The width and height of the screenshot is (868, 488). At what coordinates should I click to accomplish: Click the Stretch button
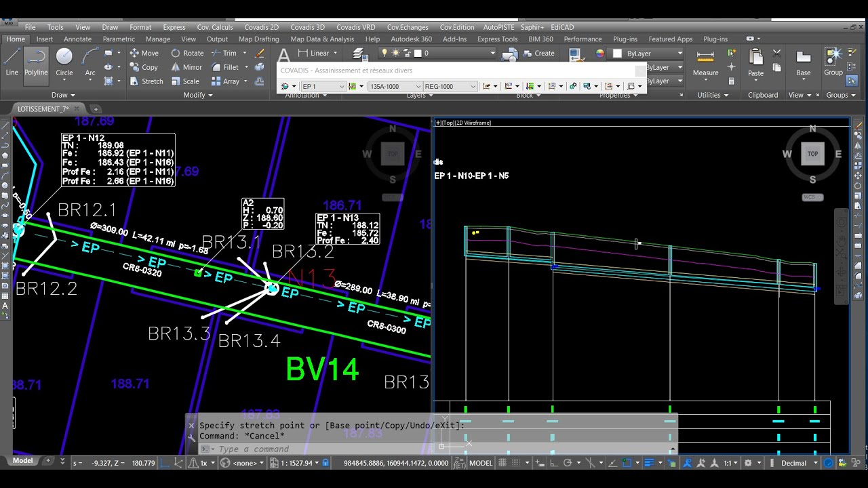click(146, 81)
